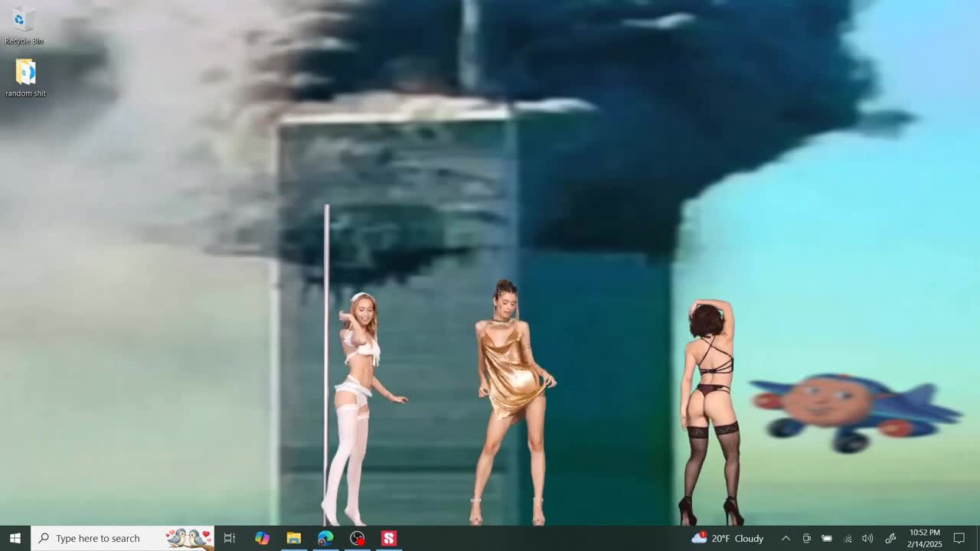Open the red S app on the taskbar
Image resolution: width=980 pixels, height=551 pixels.
click(x=389, y=538)
